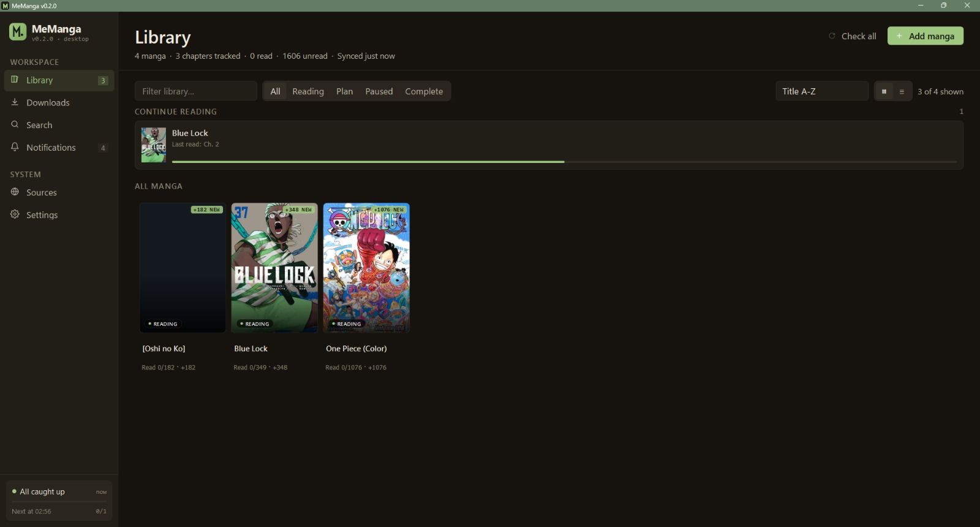Image resolution: width=980 pixels, height=527 pixels.
Task: Click the [Oshi no Ko] title text
Action: point(164,349)
